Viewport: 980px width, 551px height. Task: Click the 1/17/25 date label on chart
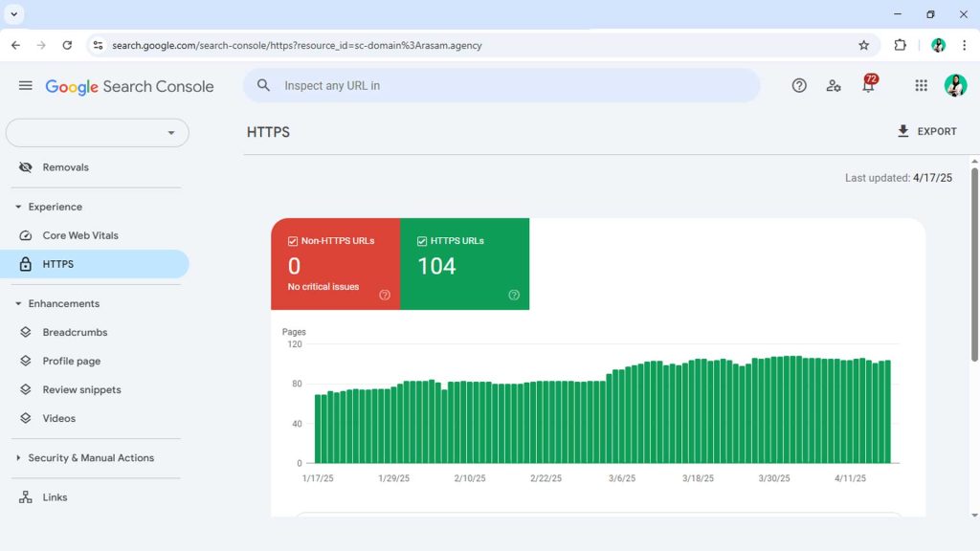click(318, 478)
